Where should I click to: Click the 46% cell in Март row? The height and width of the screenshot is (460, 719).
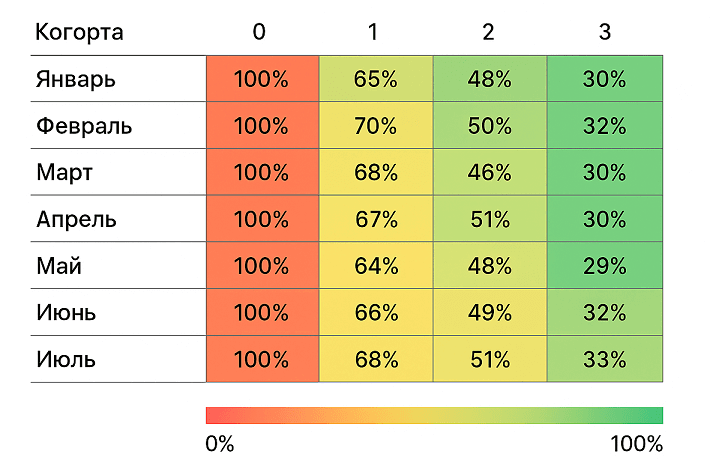pyautogui.click(x=490, y=173)
